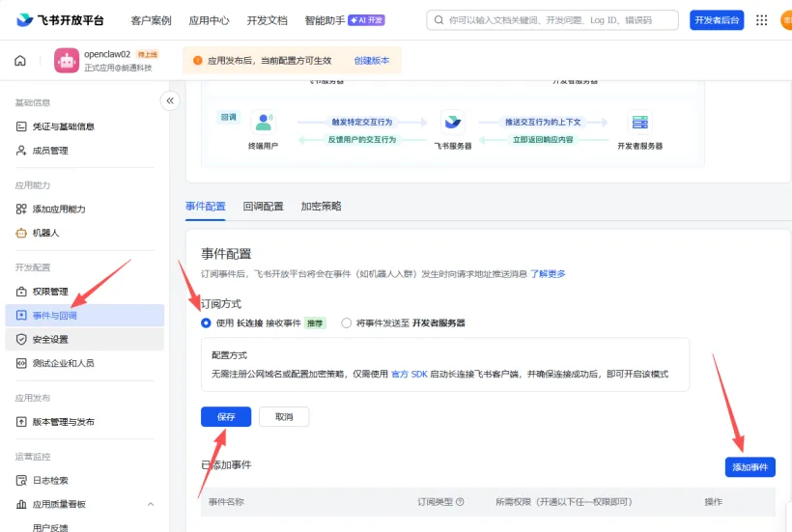Image resolution: width=792 pixels, height=532 pixels.
Task: Open the 加密策略 tab
Action: 322,207
